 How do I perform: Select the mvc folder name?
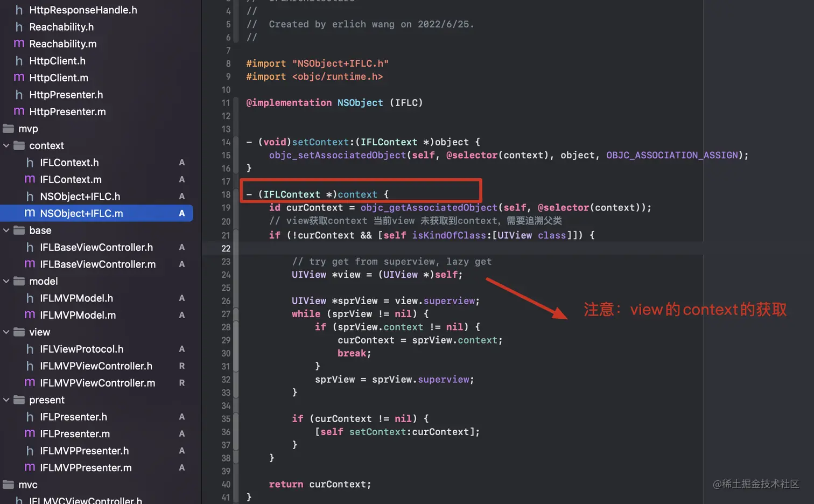(x=28, y=485)
